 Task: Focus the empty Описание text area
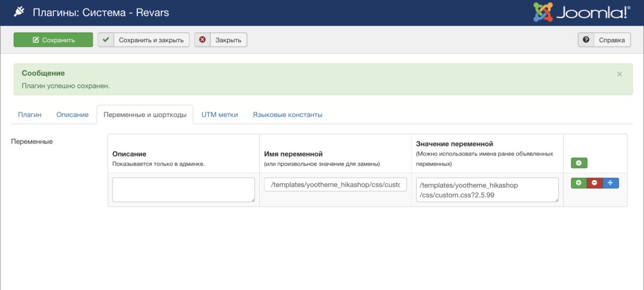point(183,190)
